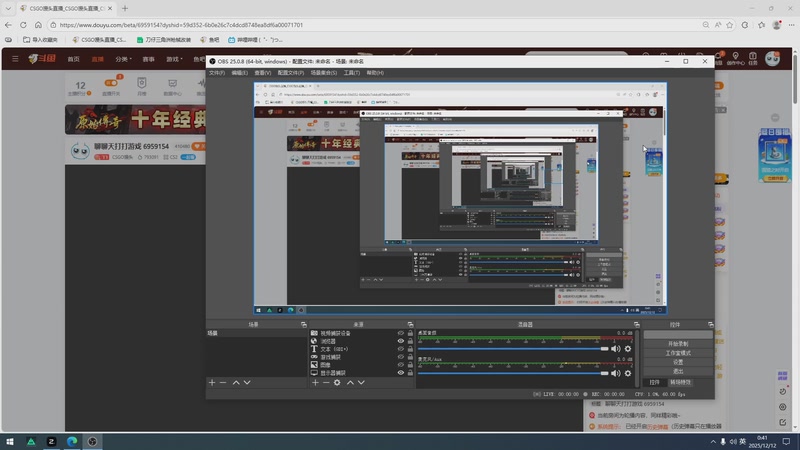Show hidden icons chevron in system tray
Image resolution: width=800 pixels, height=450 pixels.
(713, 441)
